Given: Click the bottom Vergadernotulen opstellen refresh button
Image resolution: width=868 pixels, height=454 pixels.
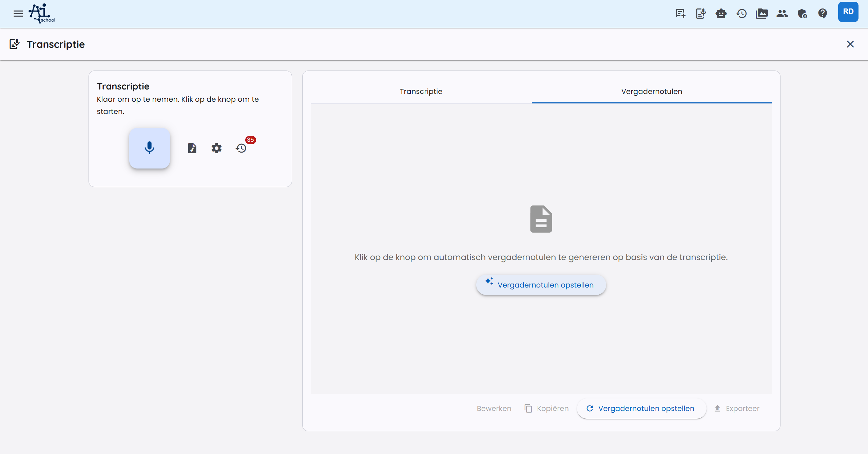Looking at the screenshot, I should click(641, 409).
